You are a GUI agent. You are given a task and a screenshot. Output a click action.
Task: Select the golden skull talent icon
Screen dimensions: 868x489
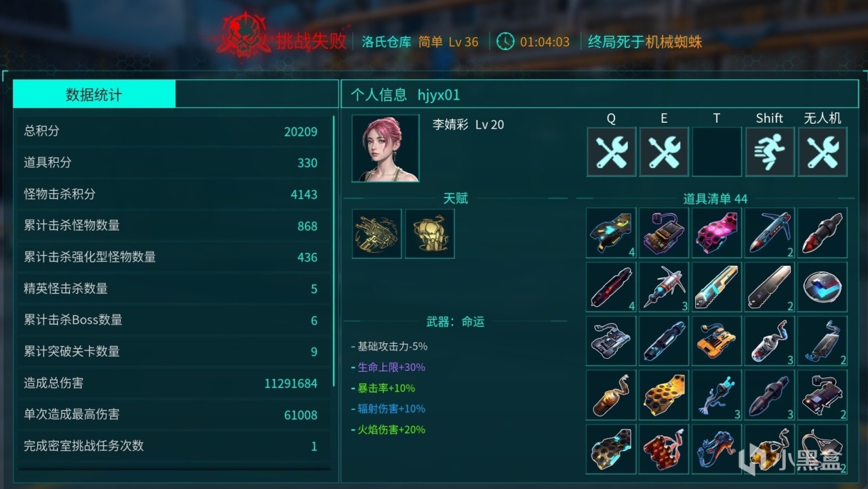click(430, 233)
